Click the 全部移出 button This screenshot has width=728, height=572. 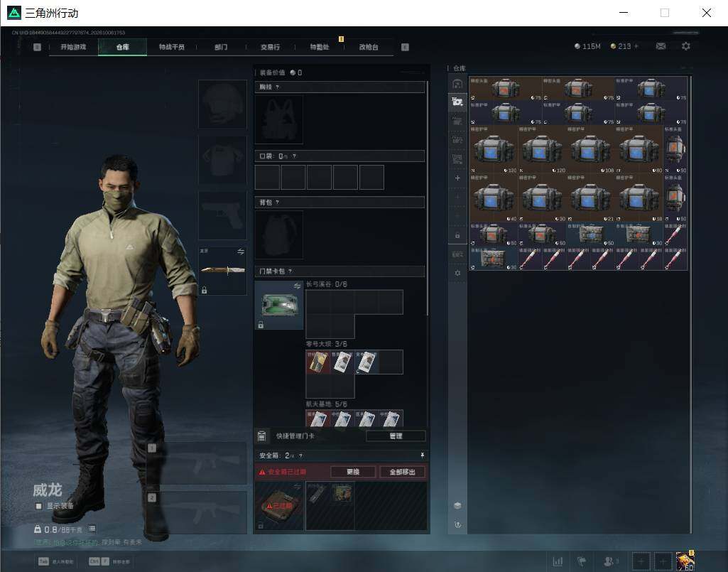pyautogui.click(x=402, y=472)
